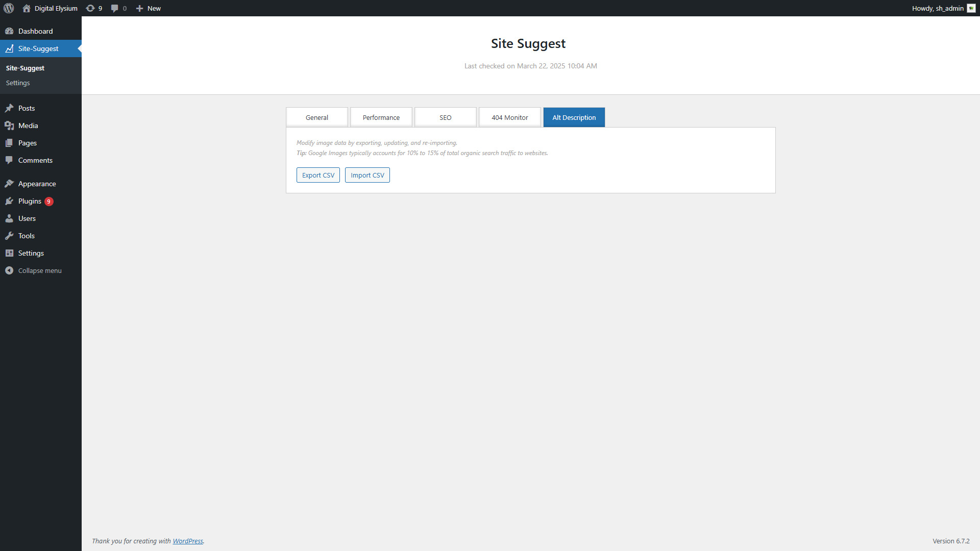Open Media library icon in sidebar
Image resolution: width=980 pixels, height=551 pixels.
9,126
